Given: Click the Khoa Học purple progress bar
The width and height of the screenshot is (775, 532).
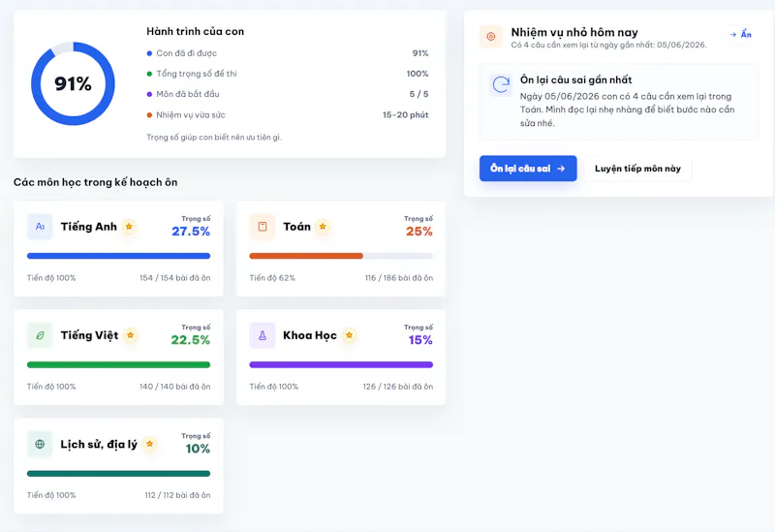Looking at the screenshot, I should click(341, 364).
